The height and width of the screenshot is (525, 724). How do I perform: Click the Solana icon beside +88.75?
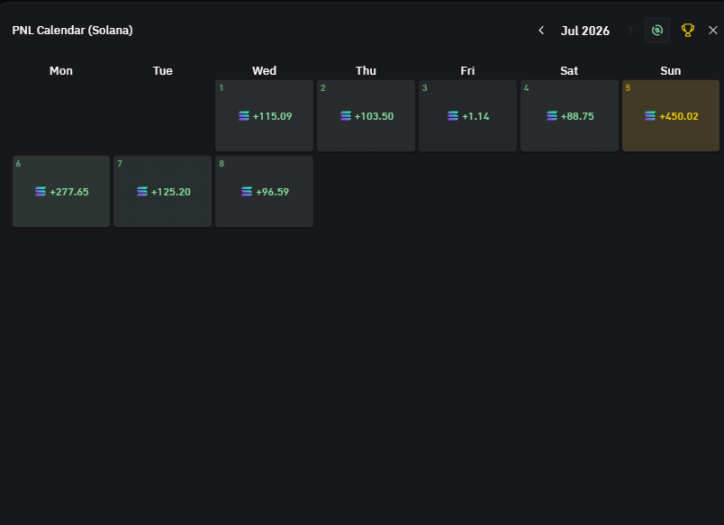552,116
